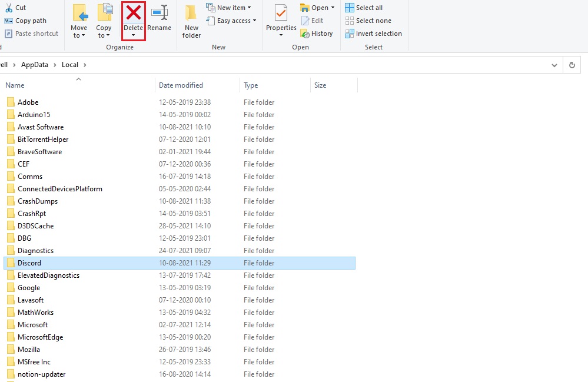Image resolution: width=588 pixels, height=382 pixels.
Task: Sort by Type column header
Action: coord(275,85)
